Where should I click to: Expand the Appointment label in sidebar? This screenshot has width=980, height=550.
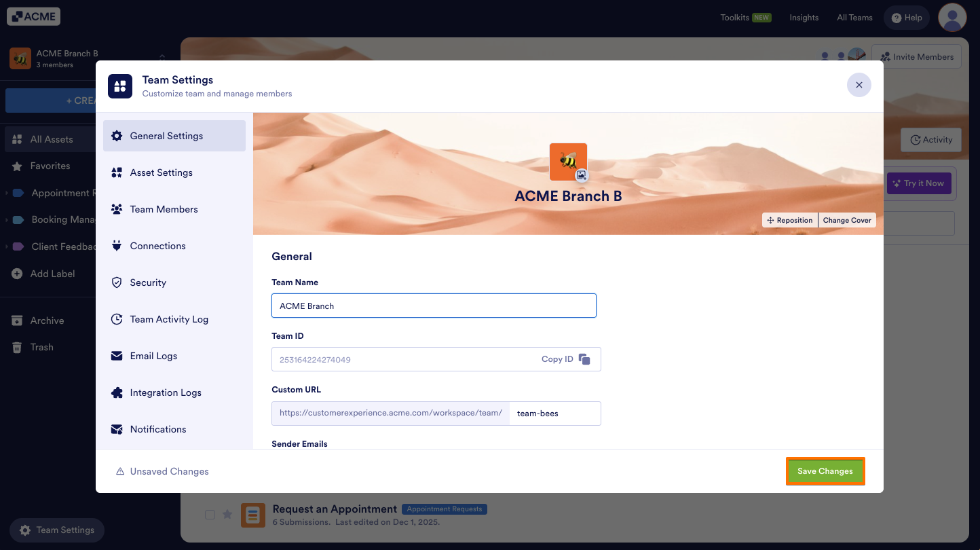[x=7, y=193]
